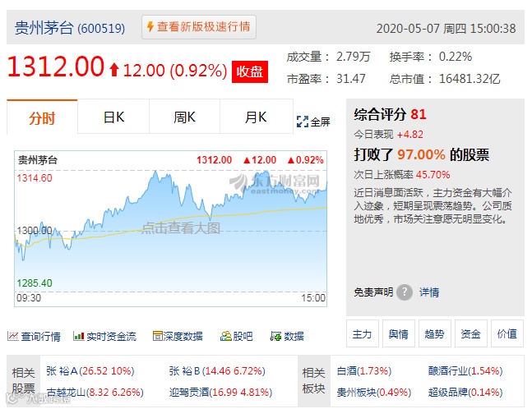532x409 pixels.
Task: Open the 超级品牌 sector link
Action: [465, 393]
